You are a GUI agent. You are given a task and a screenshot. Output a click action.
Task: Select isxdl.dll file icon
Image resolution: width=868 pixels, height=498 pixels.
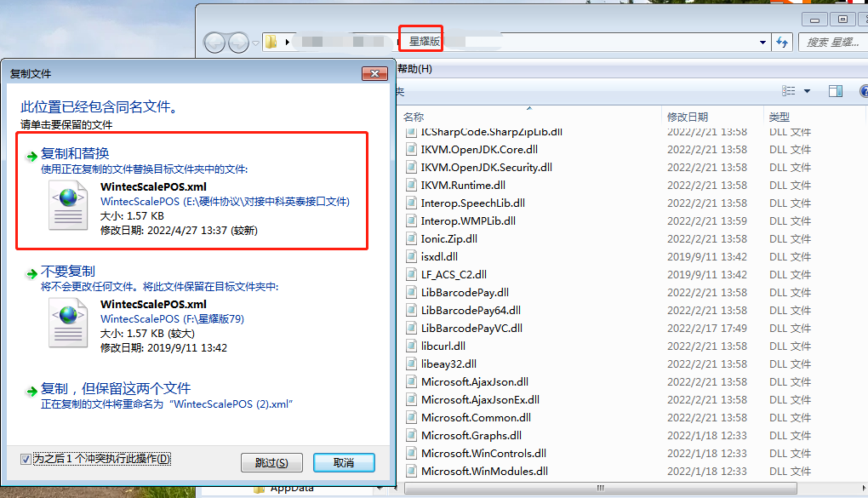tap(411, 256)
